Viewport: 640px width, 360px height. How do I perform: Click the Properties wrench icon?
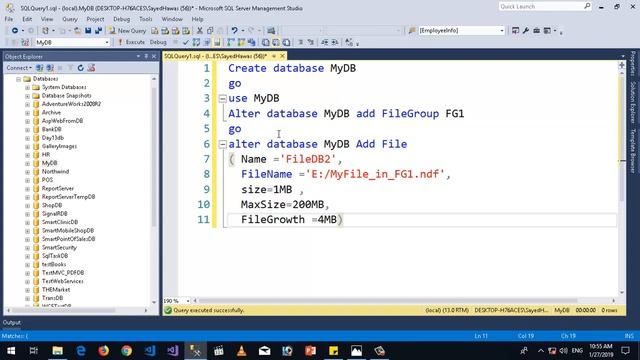(526, 31)
